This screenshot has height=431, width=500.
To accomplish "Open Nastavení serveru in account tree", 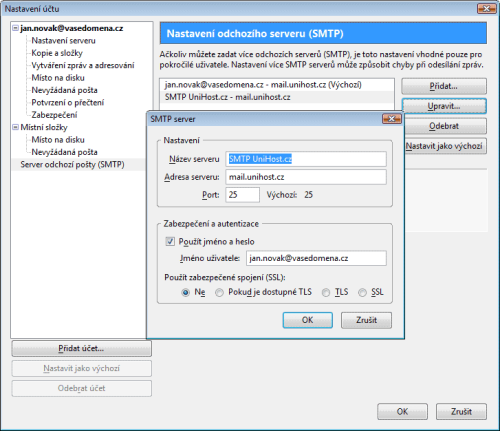I will tap(63, 41).
